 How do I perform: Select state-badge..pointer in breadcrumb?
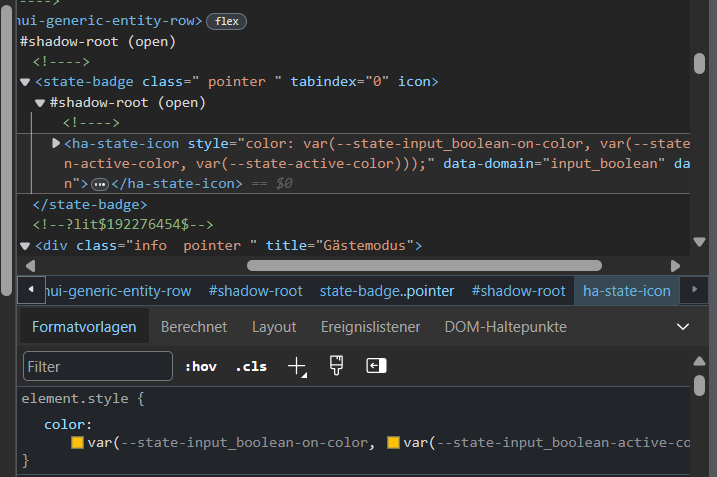pos(387,291)
